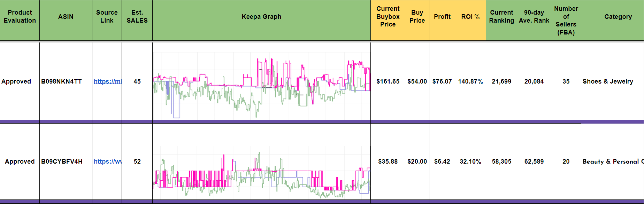
Task: Click the $20.00 buy price cell
Action: click(417, 162)
